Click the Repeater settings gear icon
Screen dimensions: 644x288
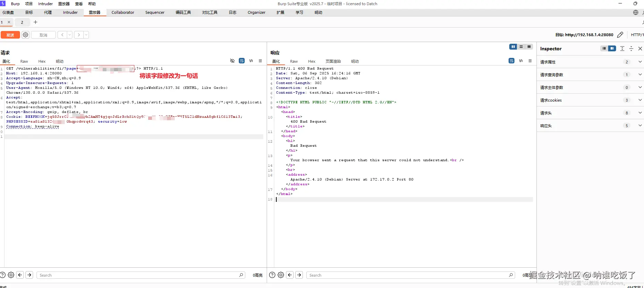(x=25, y=35)
